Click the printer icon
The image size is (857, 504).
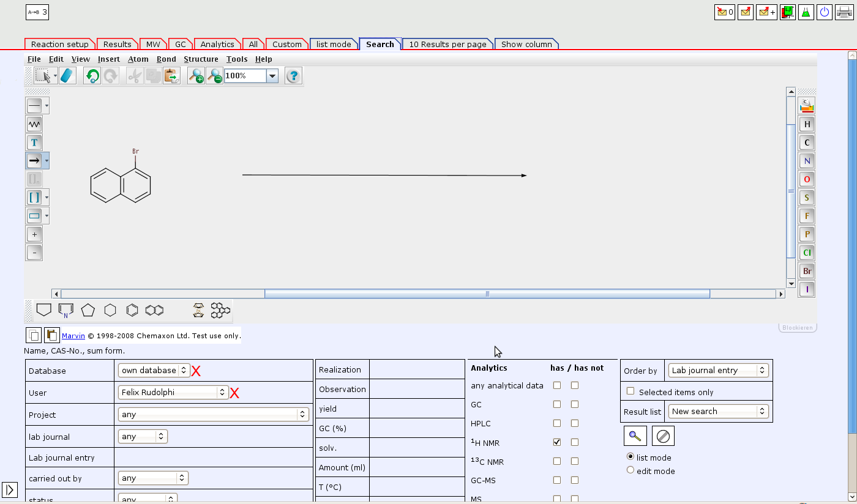point(845,12)
